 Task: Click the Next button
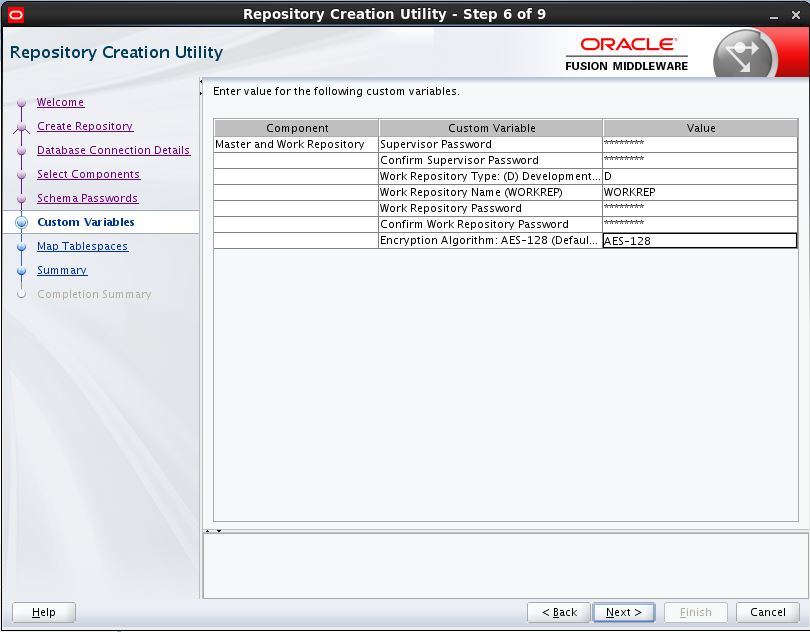tap(622, 612)
